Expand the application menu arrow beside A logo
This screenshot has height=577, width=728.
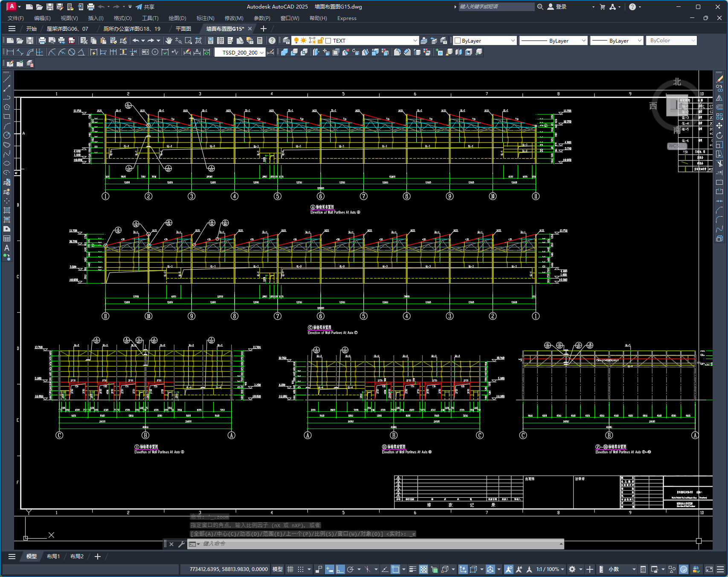click(x=19, y=7)
